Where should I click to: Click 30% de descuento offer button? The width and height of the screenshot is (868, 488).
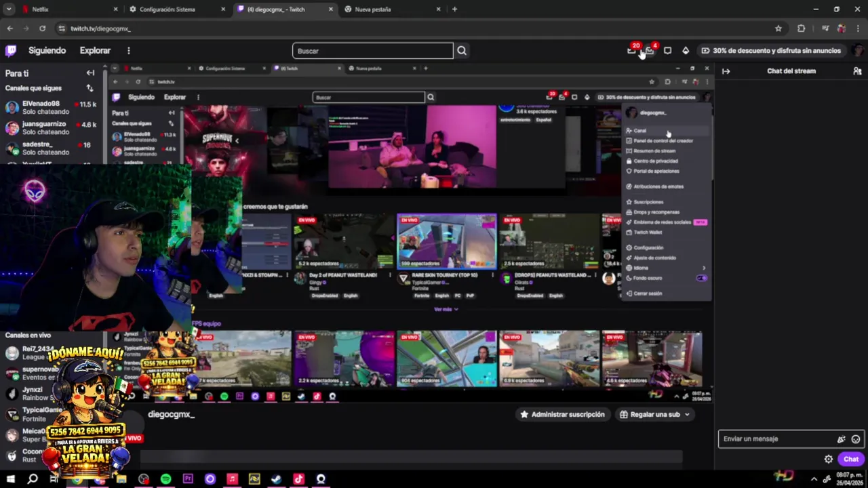771,51
